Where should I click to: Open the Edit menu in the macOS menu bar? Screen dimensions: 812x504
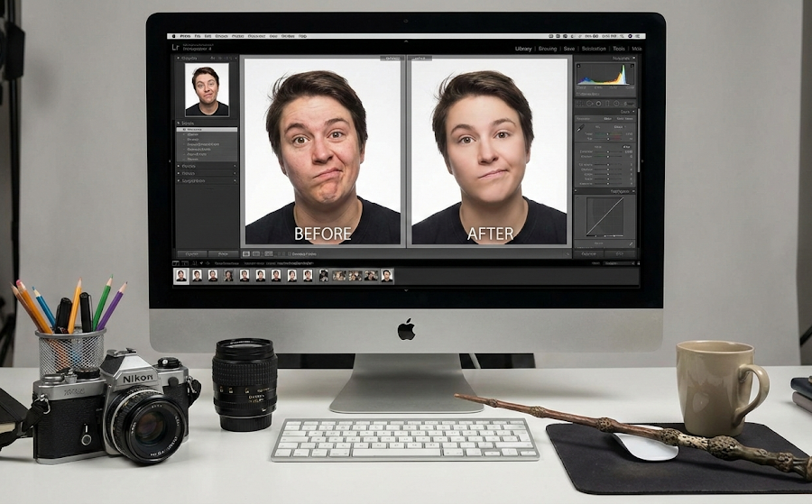(x=208, y=36)
